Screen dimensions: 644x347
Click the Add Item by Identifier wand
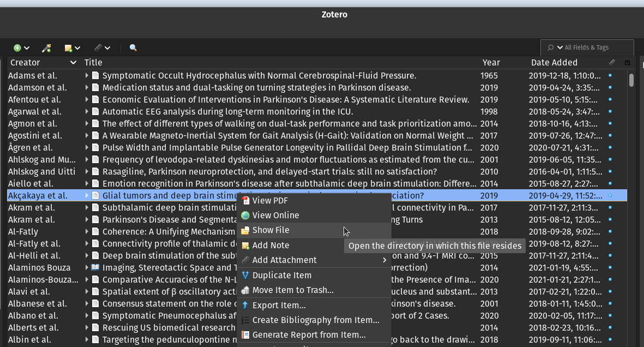pyautogui.click(x=46, y=48)
